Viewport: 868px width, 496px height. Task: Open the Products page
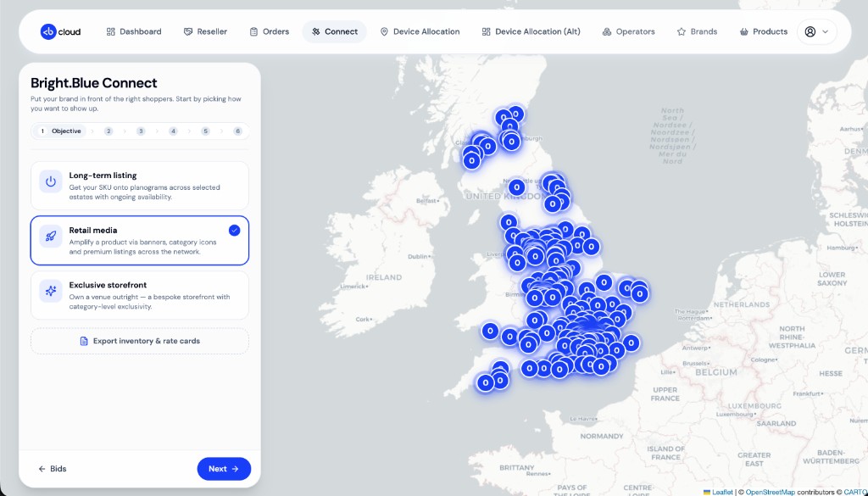tap(764, 31)
